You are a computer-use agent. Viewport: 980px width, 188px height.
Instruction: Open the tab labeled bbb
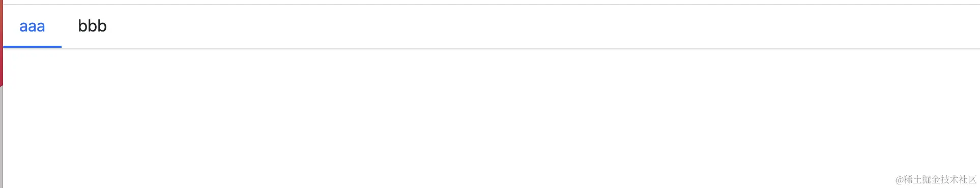tap(92, 26)
